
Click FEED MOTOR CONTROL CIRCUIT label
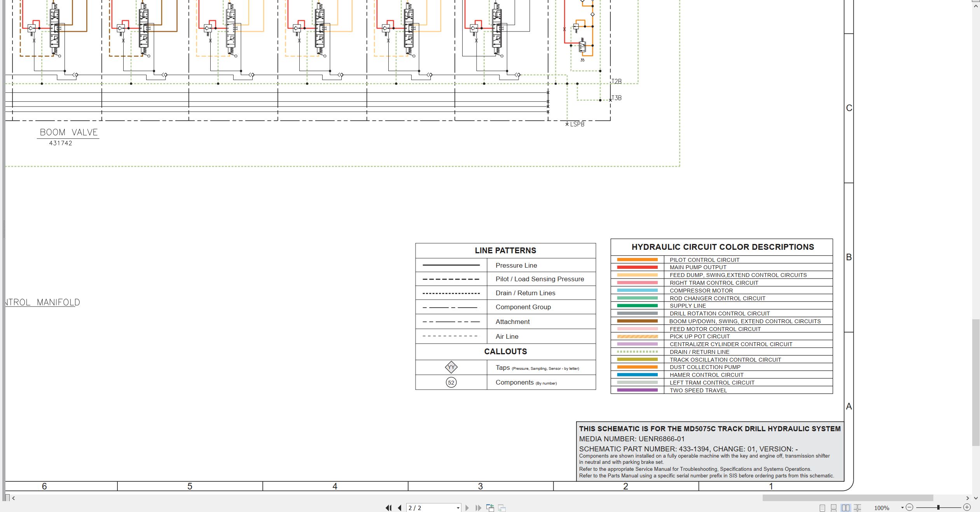pyautogui.click(x=715, y=329)
